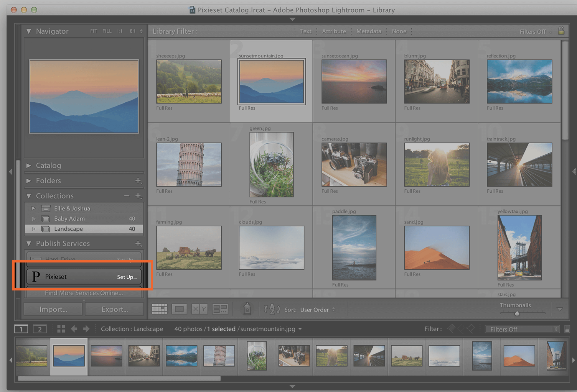Toggle the filter lock padlock
Image resolution: width=577 pixels, height=392 pixels.
[x=561, y=30]
